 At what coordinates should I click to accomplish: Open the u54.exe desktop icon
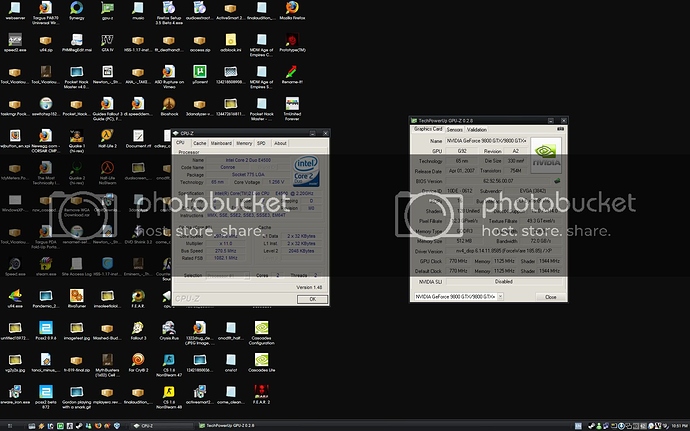pos(15,298)
